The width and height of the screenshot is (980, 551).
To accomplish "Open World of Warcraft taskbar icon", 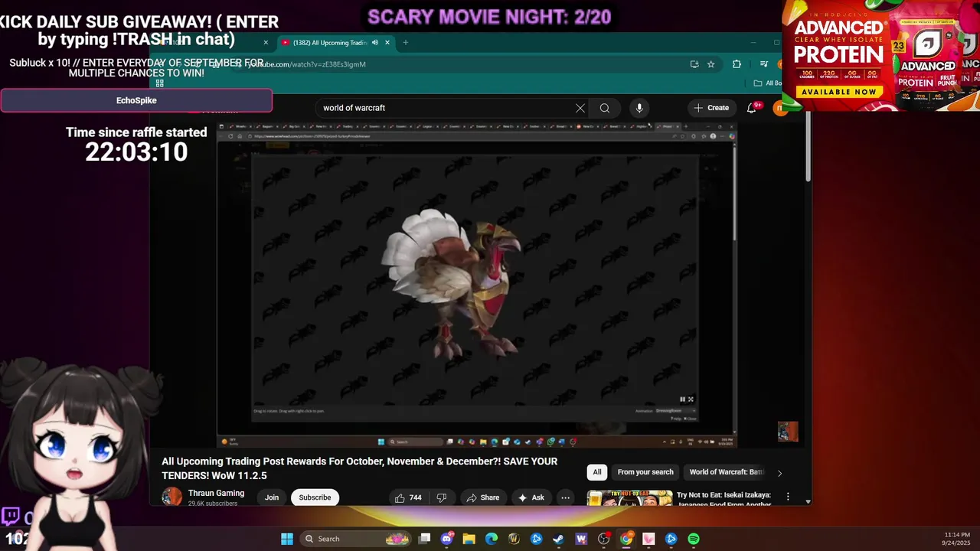I will [x=514, y=539].
